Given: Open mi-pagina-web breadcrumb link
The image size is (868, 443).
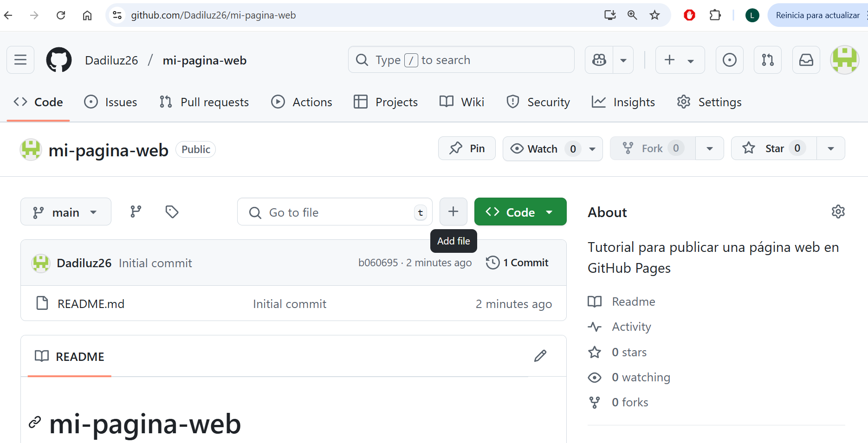Looking at the screenshot, I should [205, 60].
